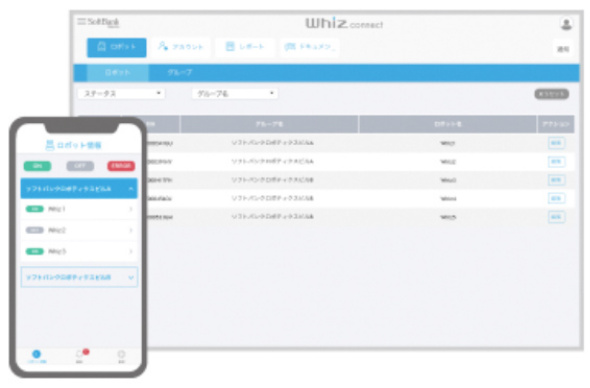Expand the collapsed ソフトバンクロボティクスビルB group

(79, 277)
